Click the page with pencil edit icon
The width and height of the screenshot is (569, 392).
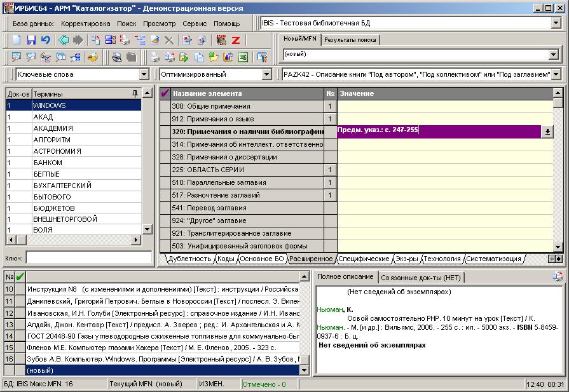[x=155, y=39]
